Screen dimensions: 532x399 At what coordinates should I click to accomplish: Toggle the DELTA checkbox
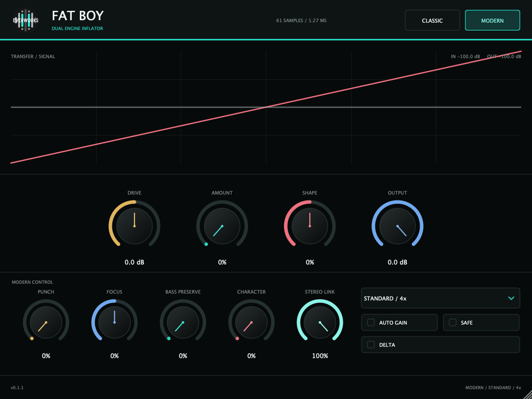[371, 345]
